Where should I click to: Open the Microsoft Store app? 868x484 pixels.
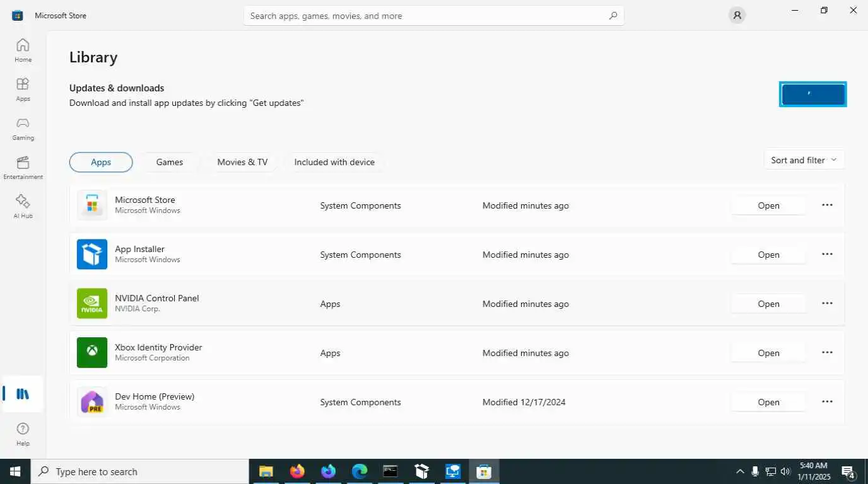768,205
